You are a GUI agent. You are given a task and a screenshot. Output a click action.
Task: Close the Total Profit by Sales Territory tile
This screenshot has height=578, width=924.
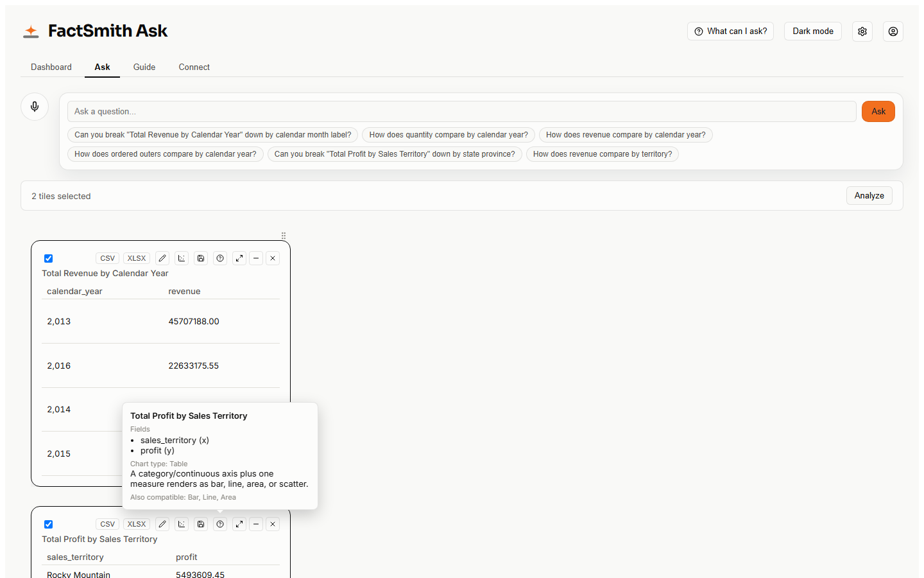pos(273,524)
